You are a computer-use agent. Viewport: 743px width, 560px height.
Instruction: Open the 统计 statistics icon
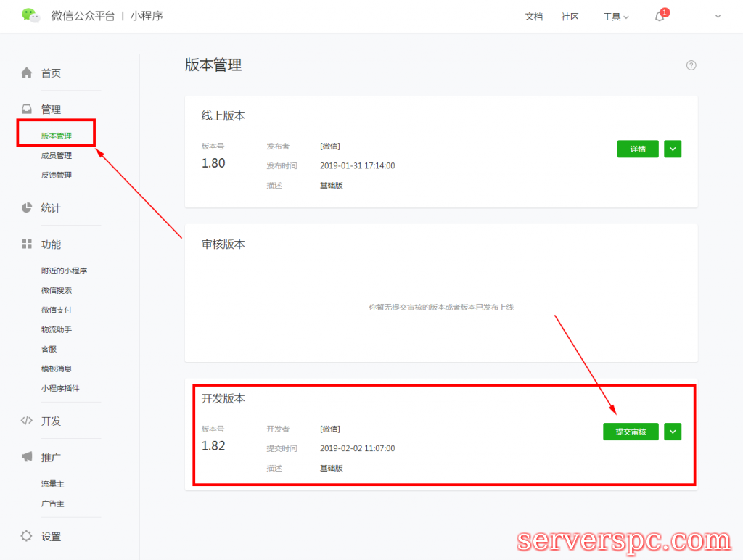[x=27, y=207]
